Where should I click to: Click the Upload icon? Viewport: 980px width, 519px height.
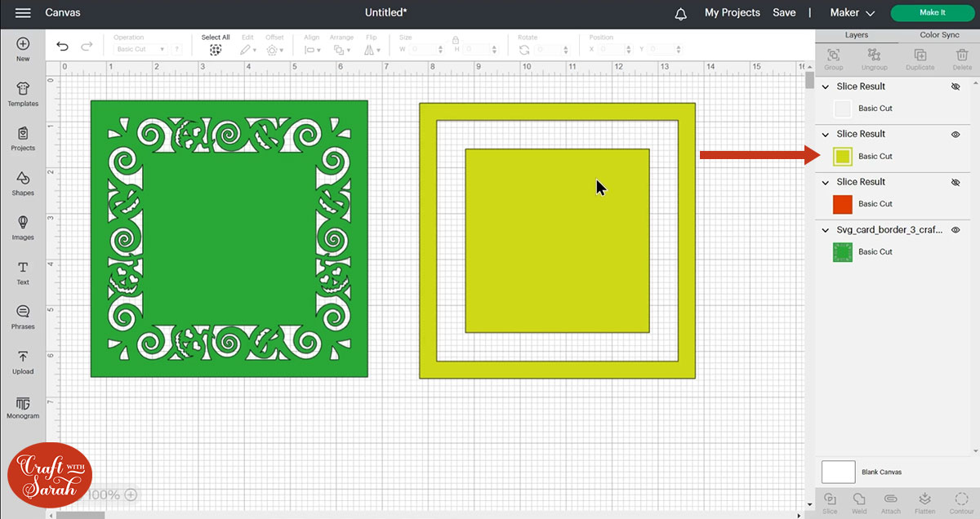pyautogui.click(x=23, y=357)
